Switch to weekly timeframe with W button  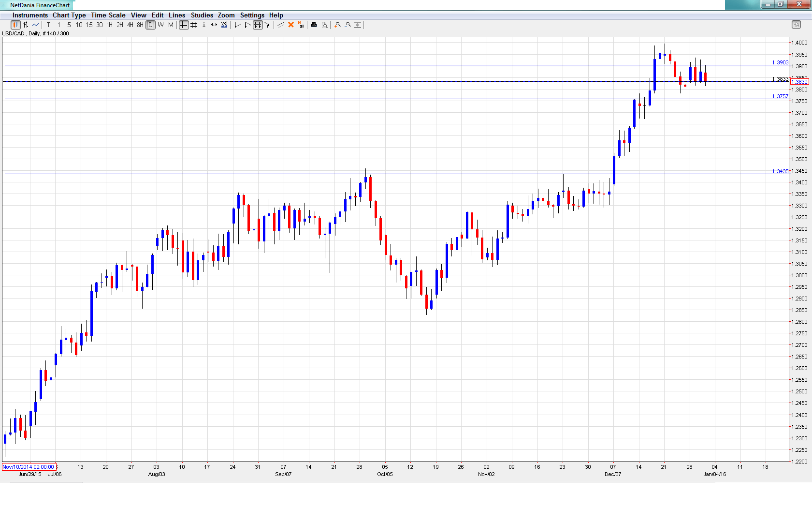161,25
